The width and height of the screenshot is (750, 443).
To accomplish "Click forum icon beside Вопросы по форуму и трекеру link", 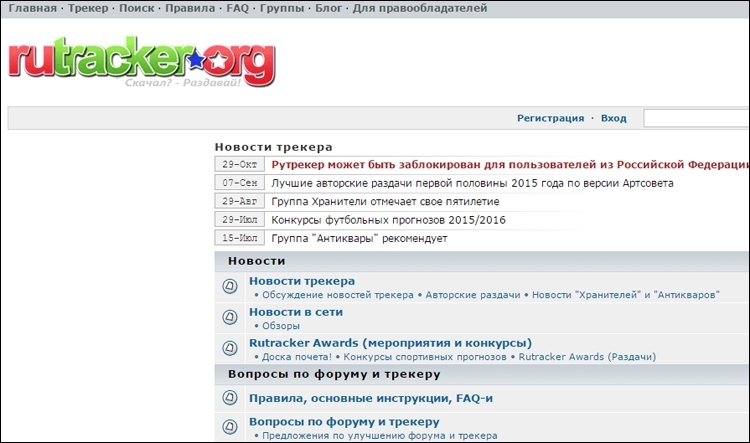I will (x=230, y=426).
